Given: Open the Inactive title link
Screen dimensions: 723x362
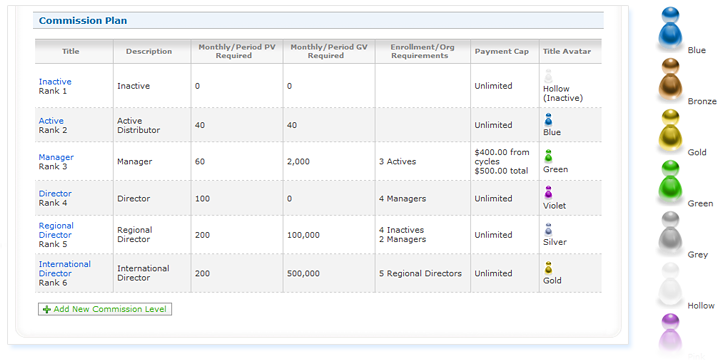Looking at the screenshot, I should click(x=55, y=82).
